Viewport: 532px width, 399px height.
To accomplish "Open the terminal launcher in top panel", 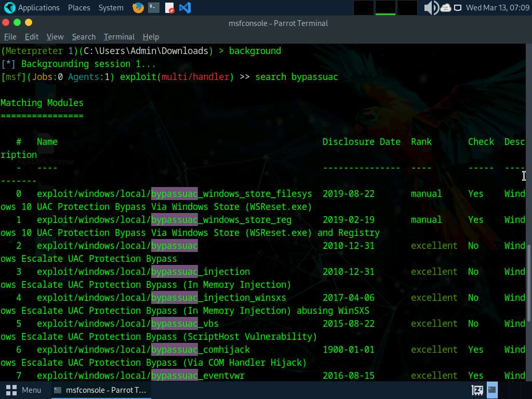I will click(x=153, y=8).
